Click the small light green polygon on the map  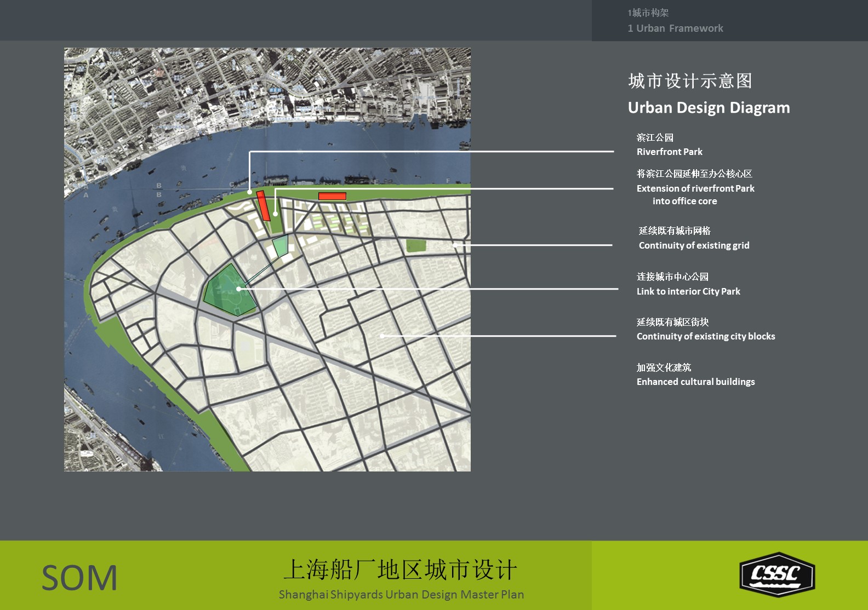pos(281,246)
